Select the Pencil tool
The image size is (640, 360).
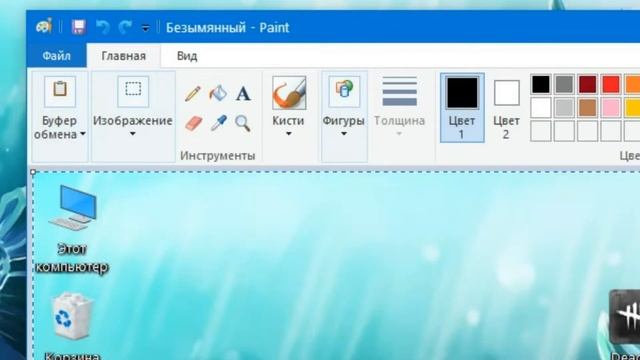(x=193, y=93)
